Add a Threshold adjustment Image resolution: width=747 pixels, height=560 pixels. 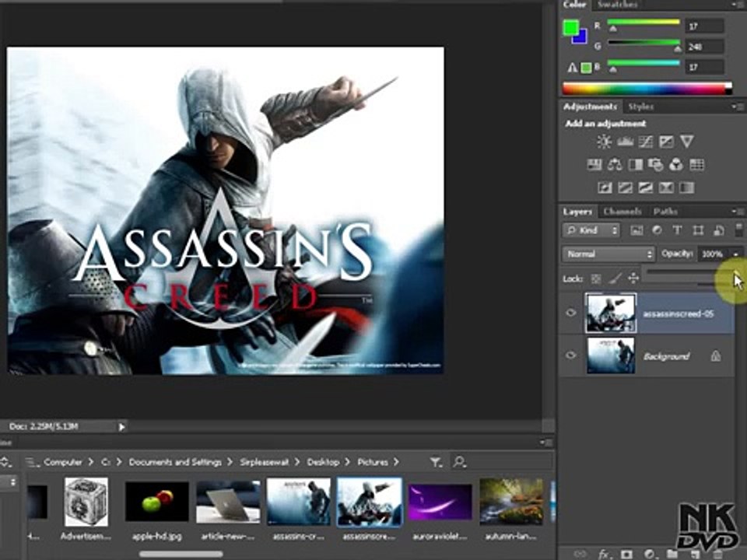click(x=646, y=187)
